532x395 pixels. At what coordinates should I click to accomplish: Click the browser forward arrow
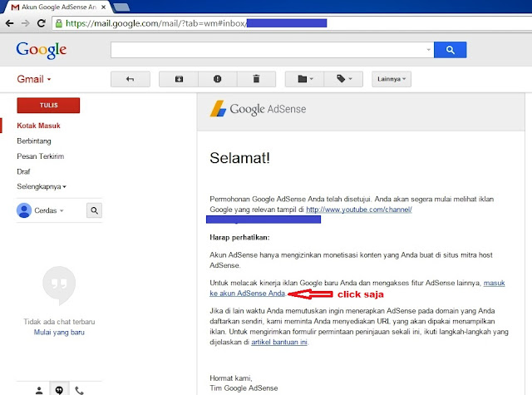[x=26, y=23]
